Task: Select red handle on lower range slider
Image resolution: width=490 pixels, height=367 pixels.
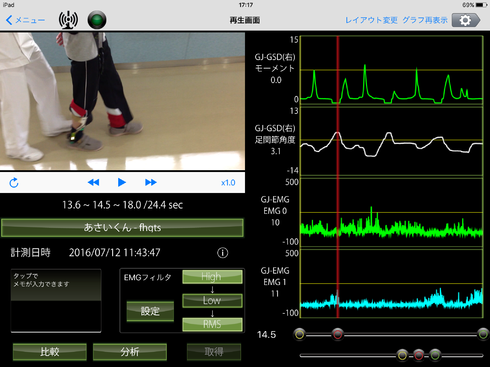Action: (x=419, y=355)
